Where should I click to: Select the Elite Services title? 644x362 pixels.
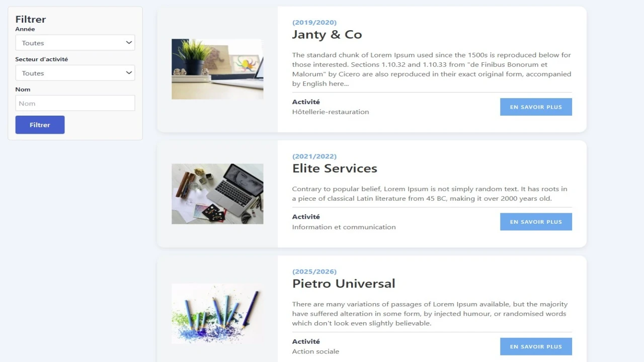click(x=335, y=168)
